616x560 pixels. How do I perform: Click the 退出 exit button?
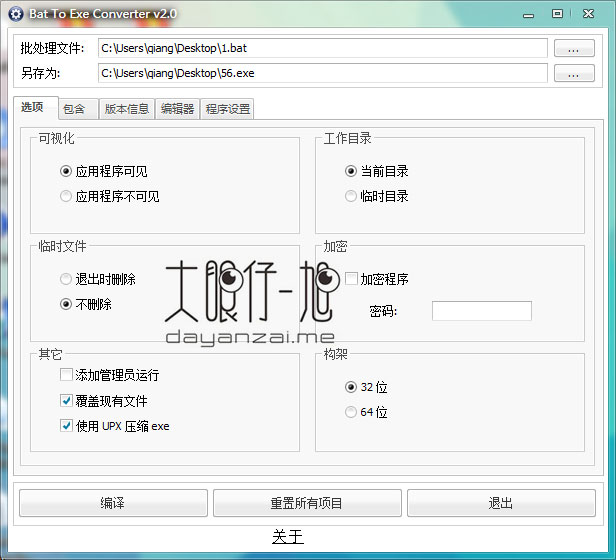tap(501, 503)
